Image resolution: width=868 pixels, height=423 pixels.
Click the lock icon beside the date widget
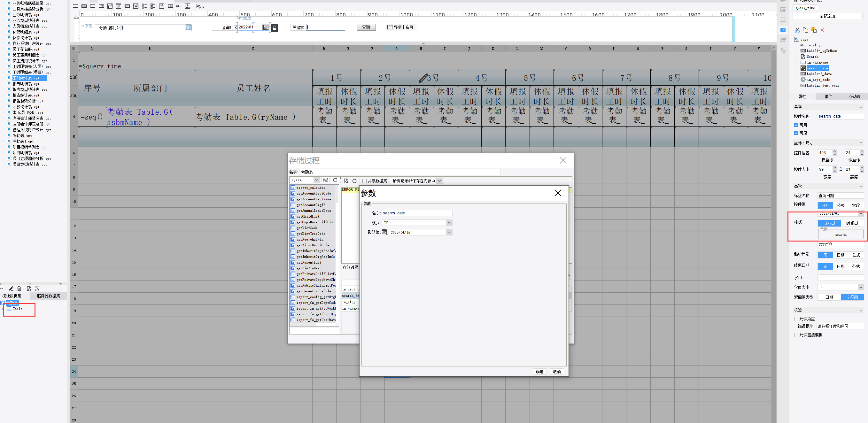(x=275, y=28)
